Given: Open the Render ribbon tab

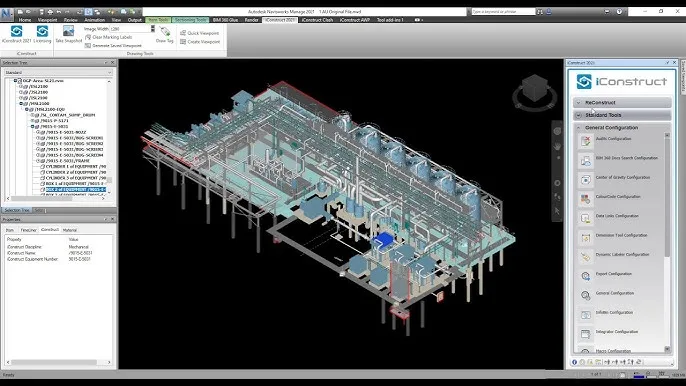Looking at the screenshot, I should [x=251, y=20].
